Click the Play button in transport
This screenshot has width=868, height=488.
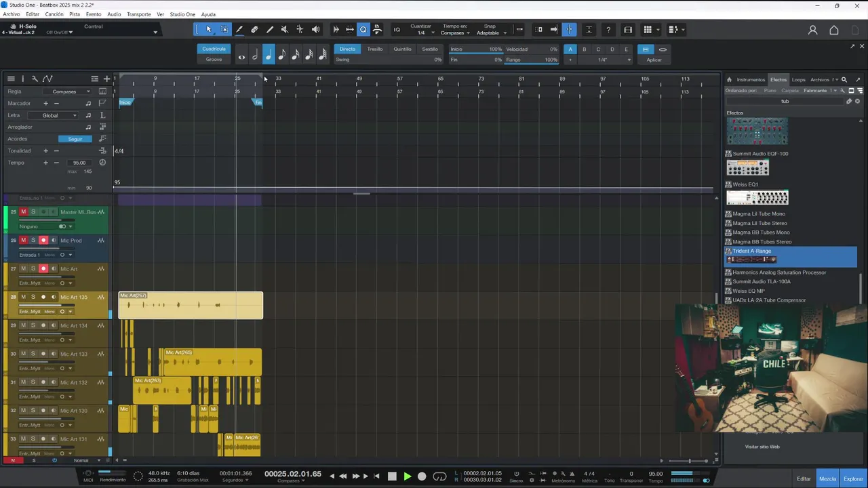[407, 476]
